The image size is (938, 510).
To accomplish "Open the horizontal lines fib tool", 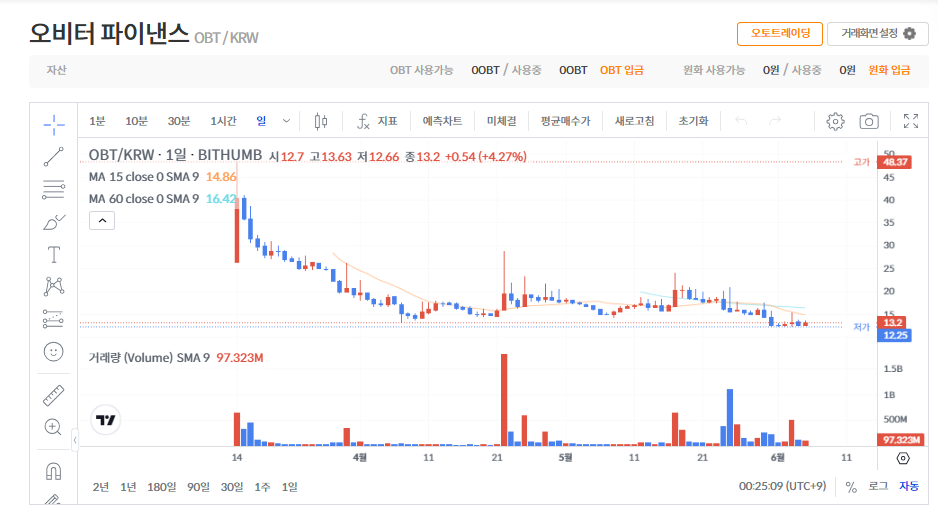I will 54,190.
